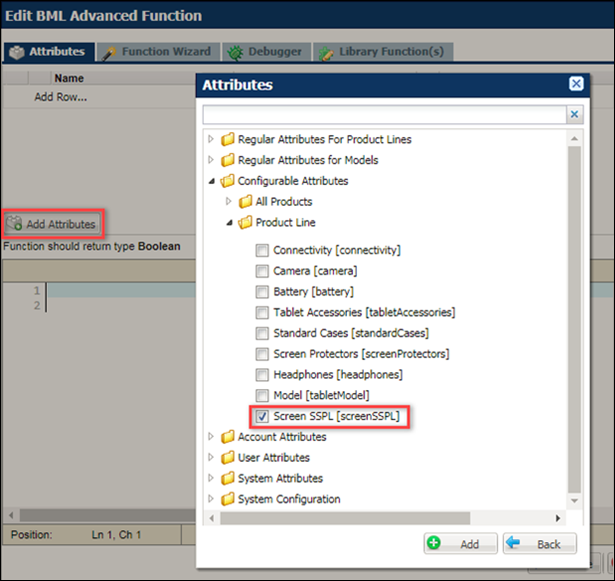The image size is (615, 581).
Task: Select the System Configuration tree label
Action: (289, 499)
